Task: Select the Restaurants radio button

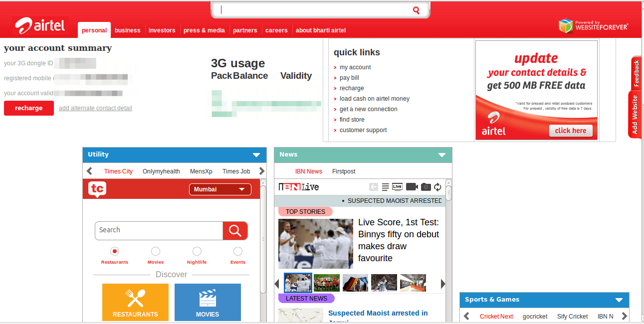Action: point(115,251)
